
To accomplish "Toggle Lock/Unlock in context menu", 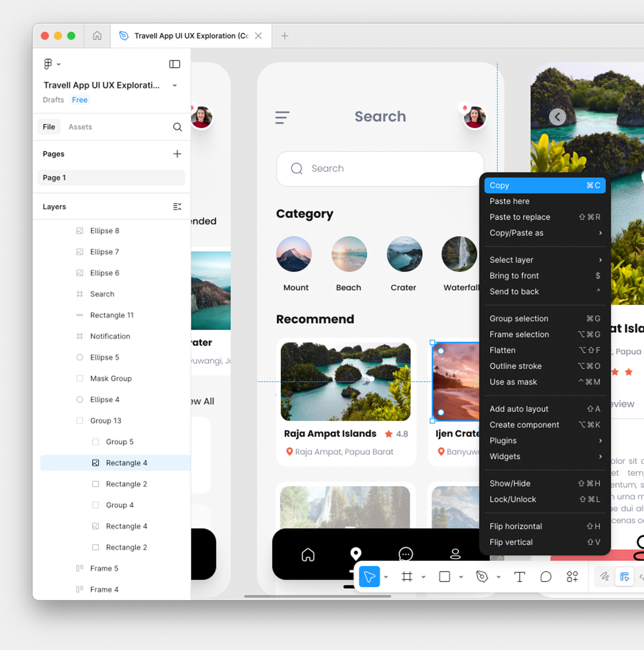I will tap(545, 499).
